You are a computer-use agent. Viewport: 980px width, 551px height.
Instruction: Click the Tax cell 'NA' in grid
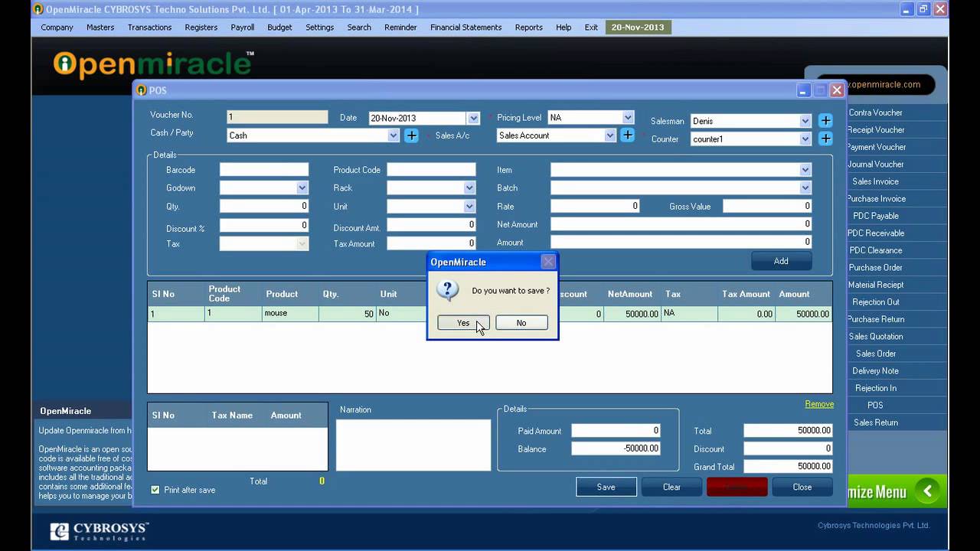click(689, 314)
